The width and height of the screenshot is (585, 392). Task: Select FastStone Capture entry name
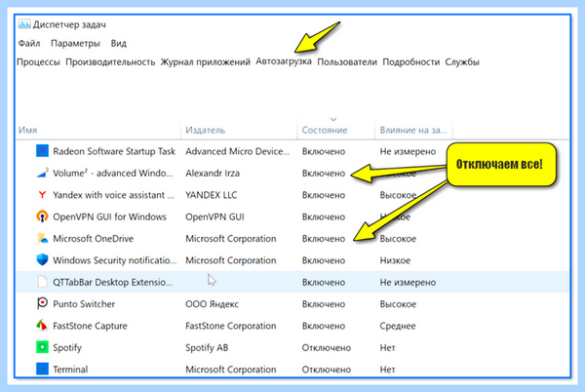90,326
